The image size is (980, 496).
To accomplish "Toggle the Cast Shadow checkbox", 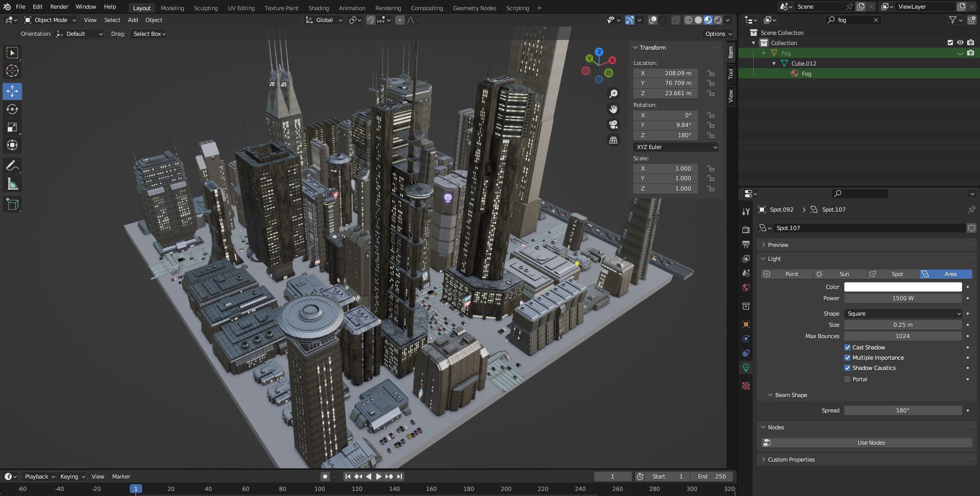I will click(847, 347).
